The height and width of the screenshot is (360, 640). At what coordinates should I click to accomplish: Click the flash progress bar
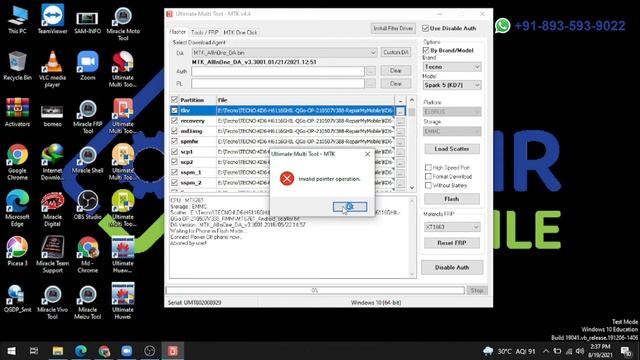pos(315,290)
